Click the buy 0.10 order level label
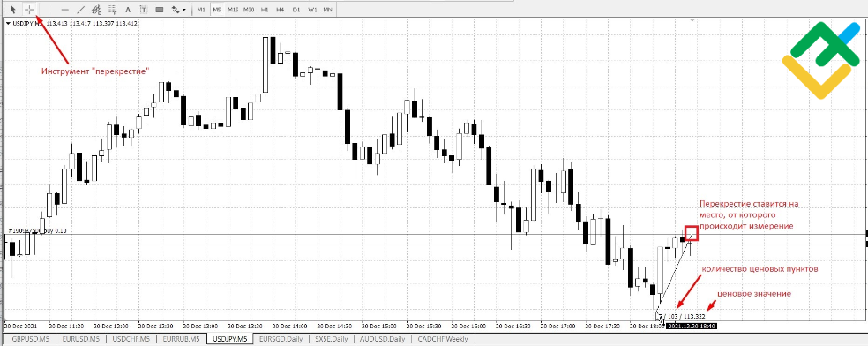This screenshot has width=868, height=346. (x=38, y=231)
